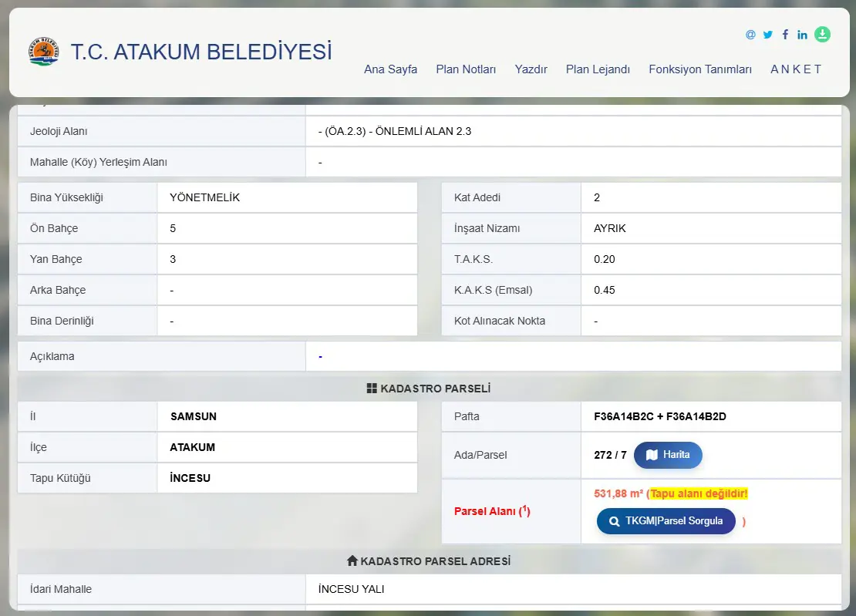Viewport: 856px width, 616px height.
Task: Click the İlçe value ATAKUM
Action: pyautogui.click(x=192, y=447)
